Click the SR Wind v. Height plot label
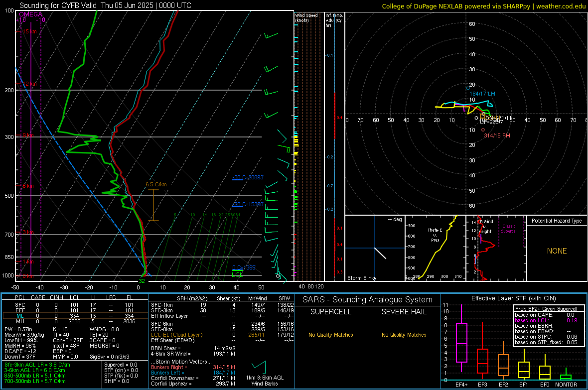Image resolution: width=588 pixels, height=390 pixels. click(486, 227)
